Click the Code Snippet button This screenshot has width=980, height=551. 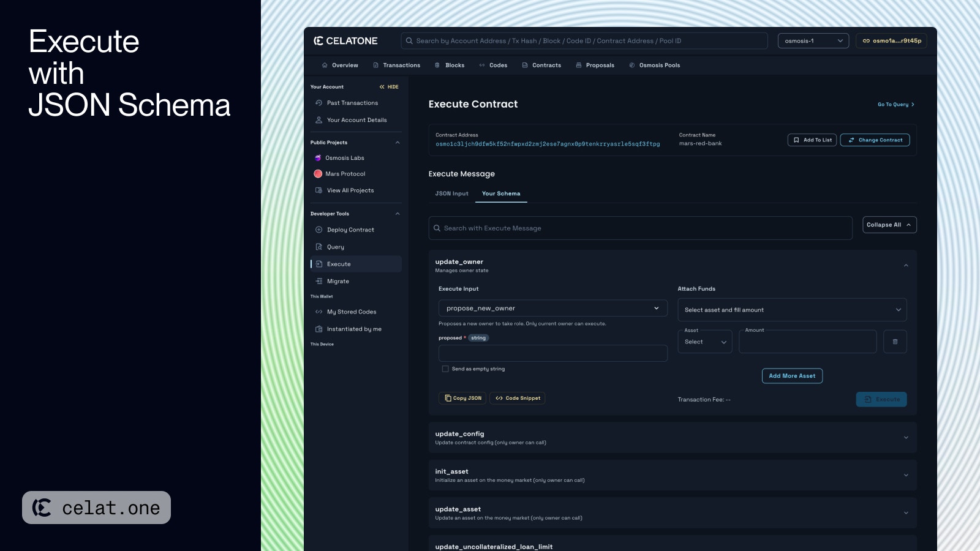518,398
